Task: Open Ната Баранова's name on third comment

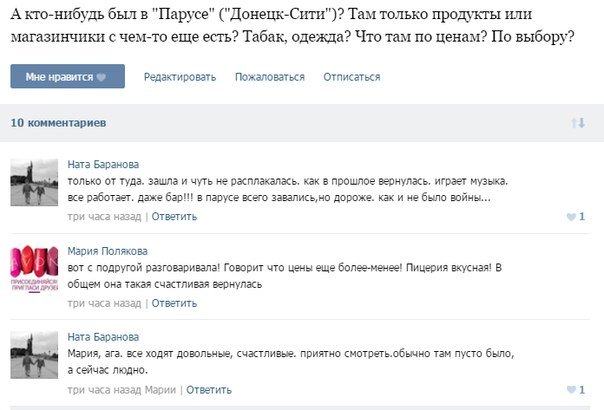Action: click(x=103, y=337)
